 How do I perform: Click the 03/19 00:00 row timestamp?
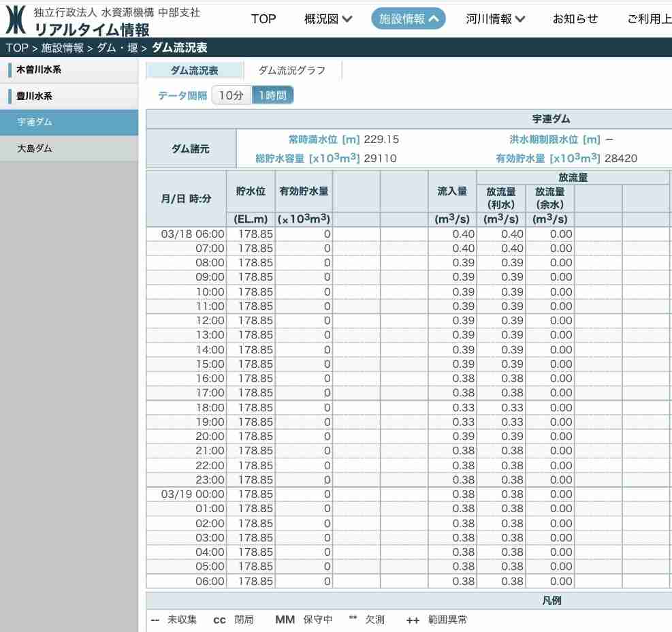tap(193, 494)
